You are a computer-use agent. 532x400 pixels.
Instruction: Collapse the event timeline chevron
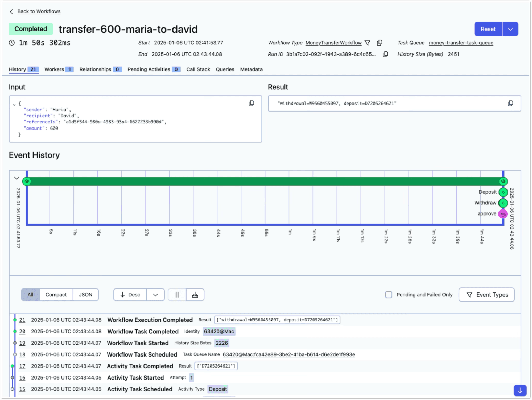click(17, 178)
